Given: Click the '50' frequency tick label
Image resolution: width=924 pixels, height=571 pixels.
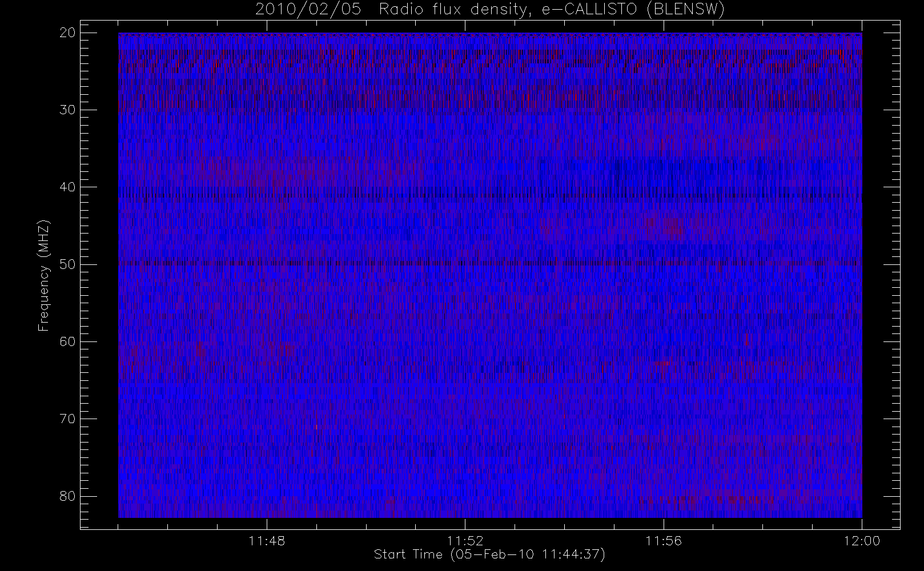Looking at the screenshot, I should point(67,264).
